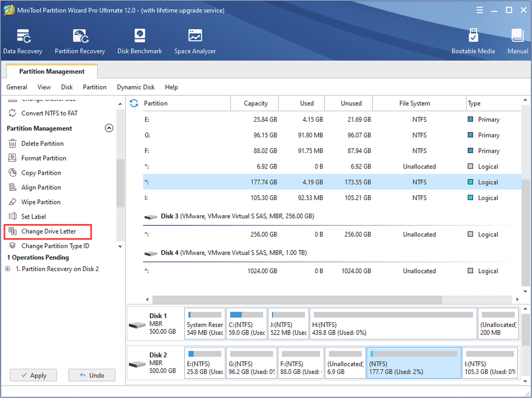This screenshot has width=532, height=398.
Task: Open the Data Recovery tool
Action: pos(23,42)
